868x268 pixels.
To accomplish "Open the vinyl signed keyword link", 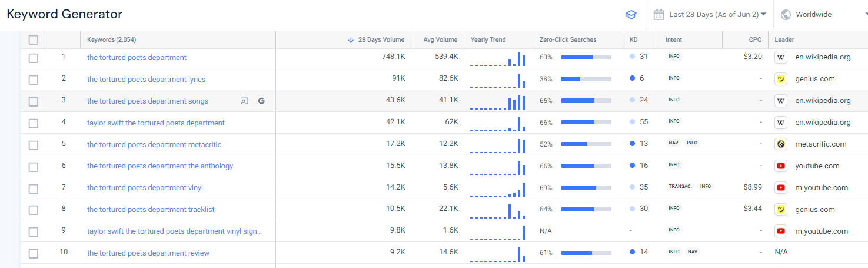I will tap(175, 231).
